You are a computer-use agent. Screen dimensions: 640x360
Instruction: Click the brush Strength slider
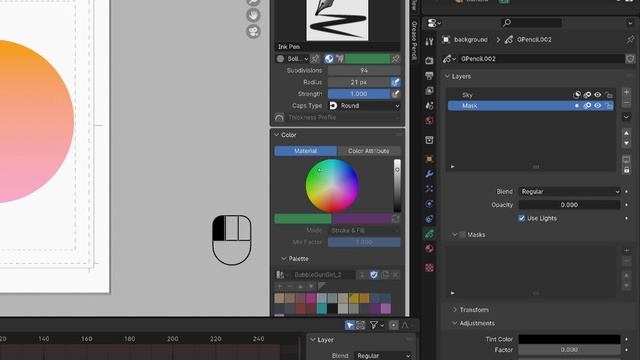(359, 94)
